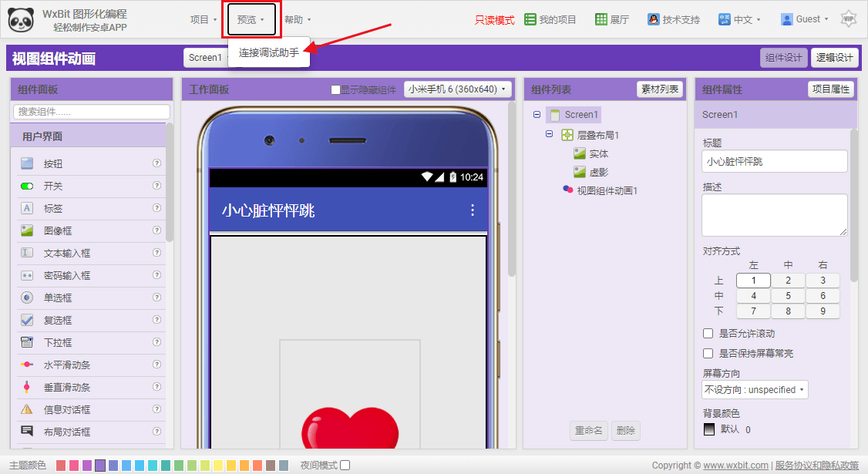Click the 预览 menu

point(251,20)
